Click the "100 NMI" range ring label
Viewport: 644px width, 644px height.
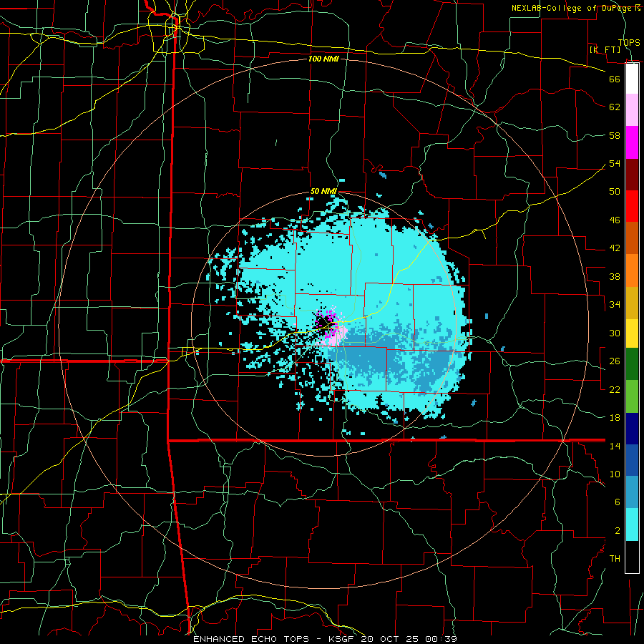[x=323, y=59]
